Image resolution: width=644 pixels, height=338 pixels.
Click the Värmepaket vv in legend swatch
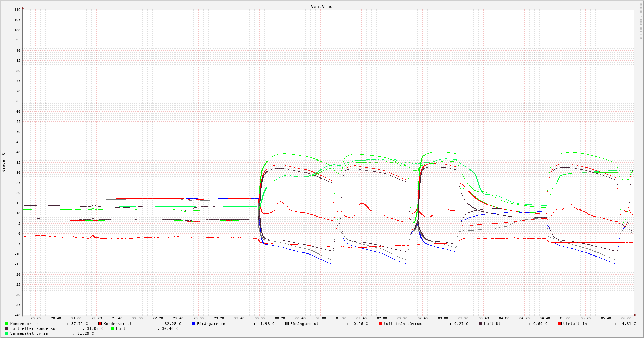click(x=7, y=333)
